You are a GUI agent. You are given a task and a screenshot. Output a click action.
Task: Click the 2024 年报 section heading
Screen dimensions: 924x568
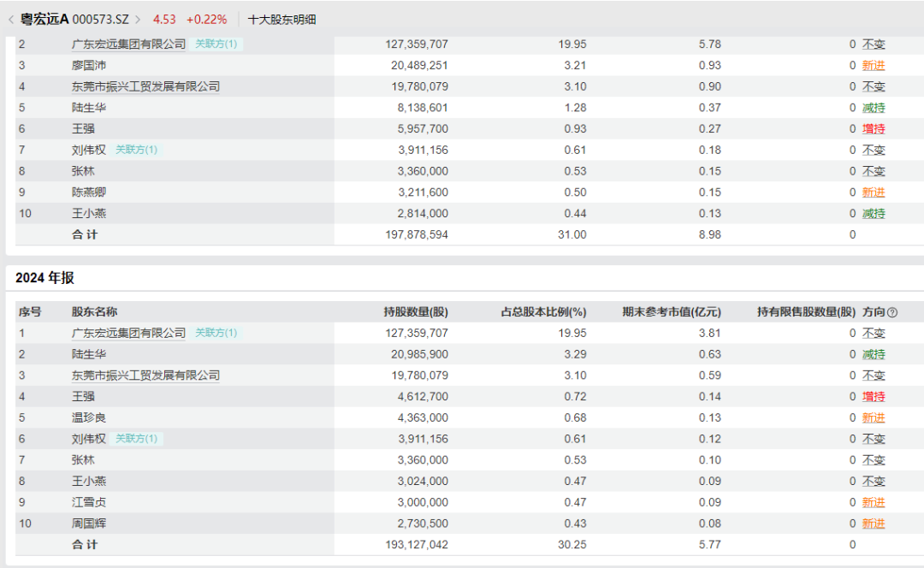coord(44,277)
